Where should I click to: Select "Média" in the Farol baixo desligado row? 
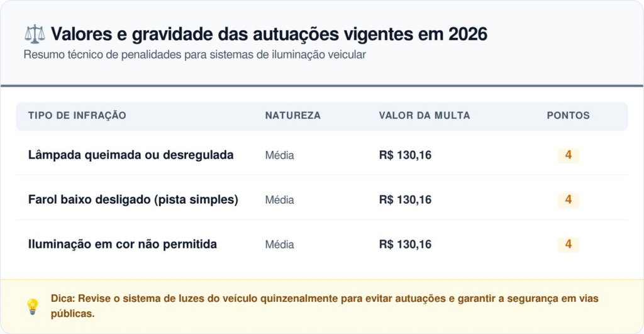pyautogui.click(x=279, y=200)
